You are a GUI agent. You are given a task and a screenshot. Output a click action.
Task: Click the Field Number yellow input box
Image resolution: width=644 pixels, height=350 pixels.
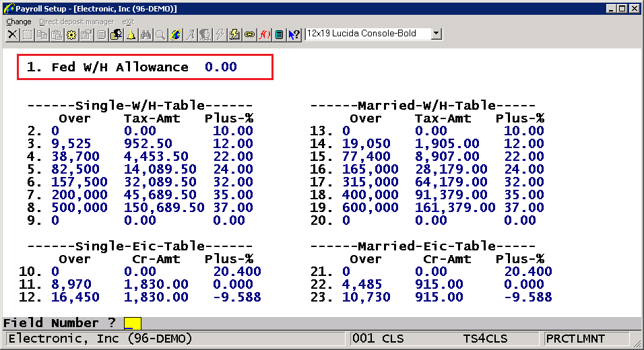coord(133,323)
